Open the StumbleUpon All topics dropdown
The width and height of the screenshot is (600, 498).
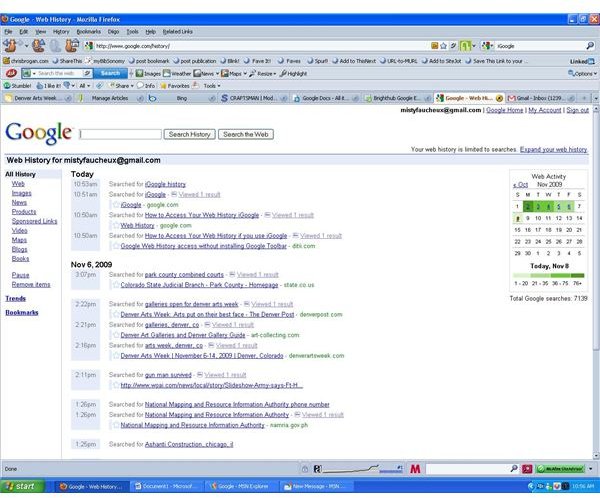[85, 86]
